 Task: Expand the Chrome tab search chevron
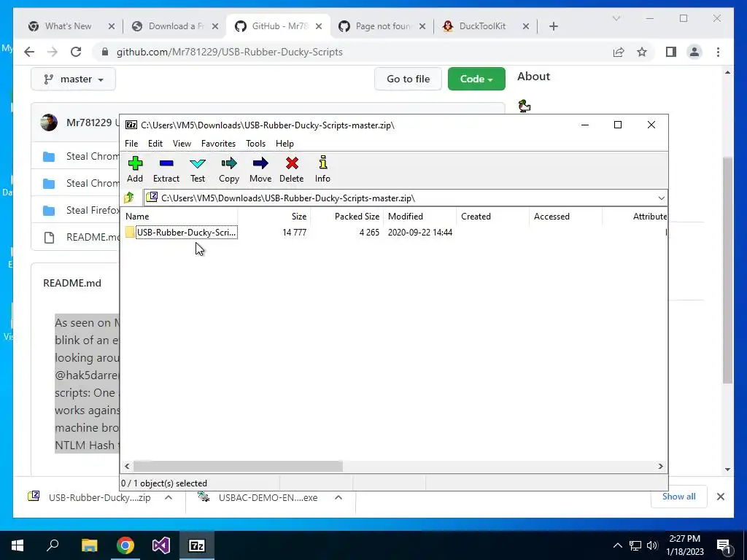tap(616, 18)
